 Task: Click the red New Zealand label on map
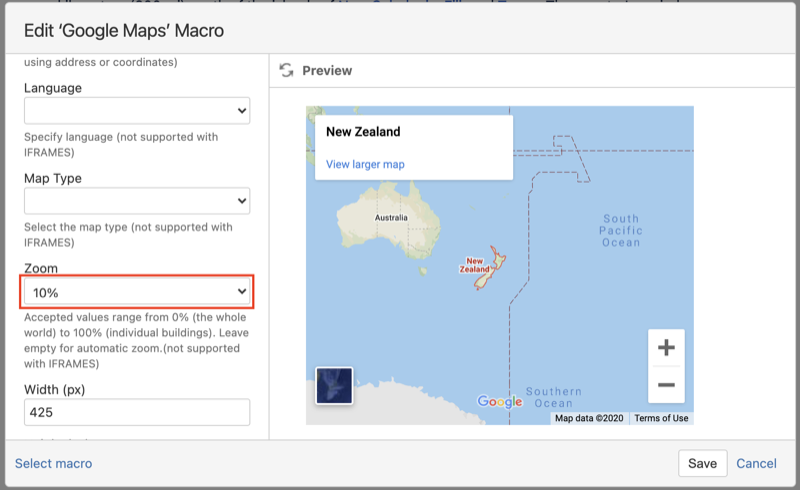point(474,265)
